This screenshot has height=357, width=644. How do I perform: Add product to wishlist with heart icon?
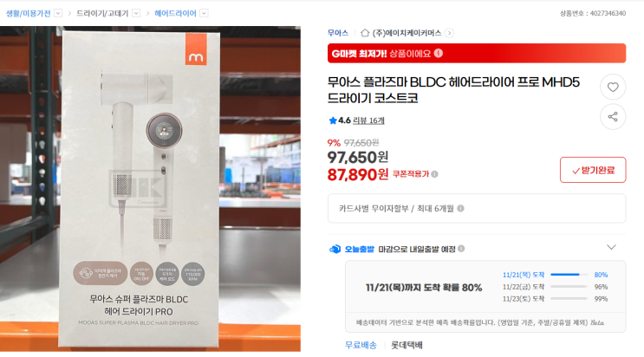pos(613,88)
